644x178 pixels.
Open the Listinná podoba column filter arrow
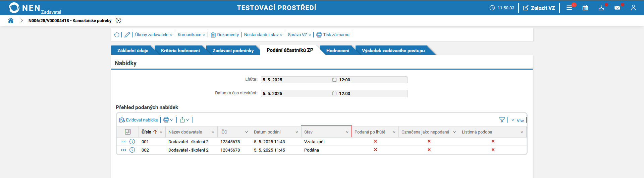click(522, 132)
